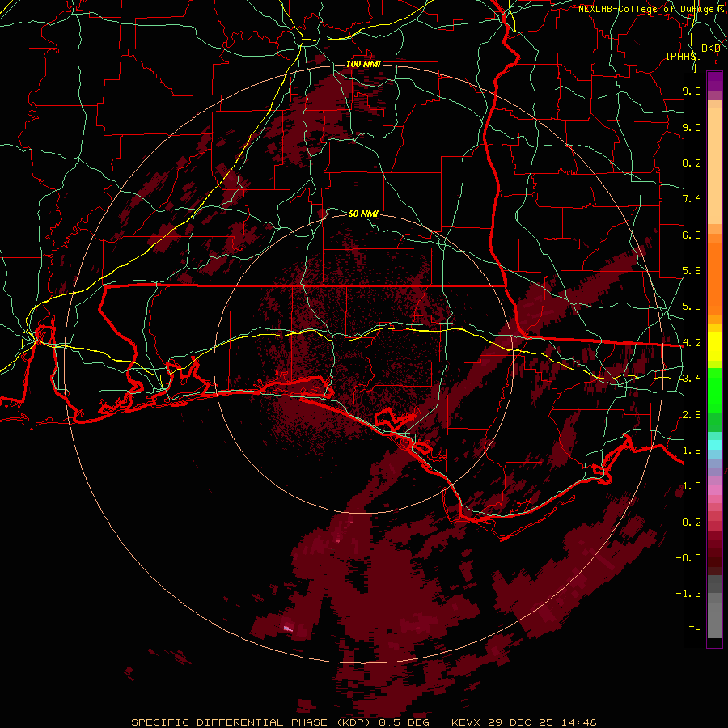728x728 pixels.
Task: Pick the purple top segment of color bar
Action: [714, 81]
